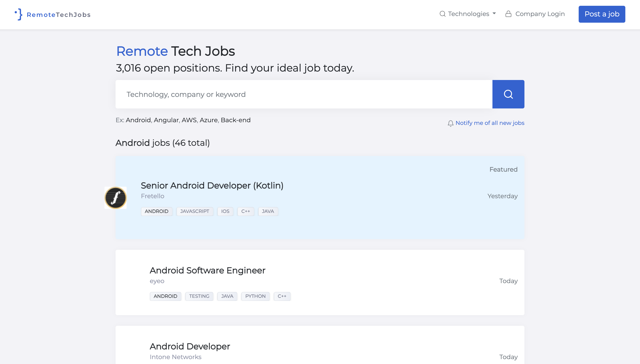640x364 pixels.
Task: Click the bell notification icon
Action: click(450, 123)
